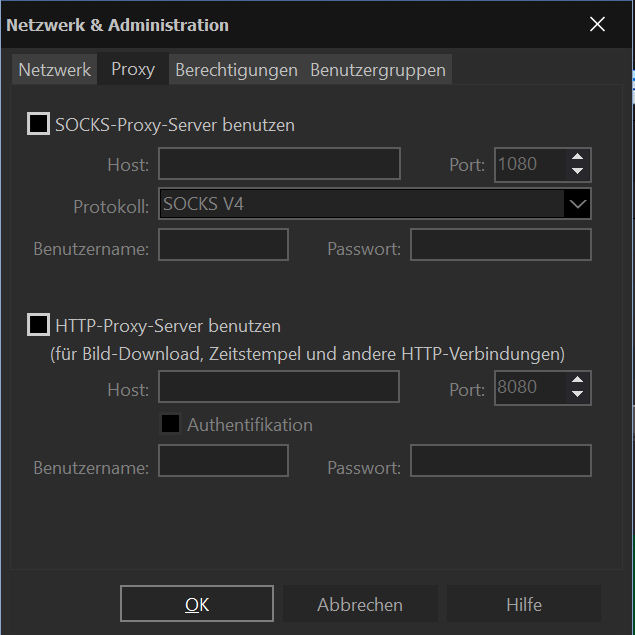Increase the SOCKS port value
The image size is (635, 635).
(577, 157)
